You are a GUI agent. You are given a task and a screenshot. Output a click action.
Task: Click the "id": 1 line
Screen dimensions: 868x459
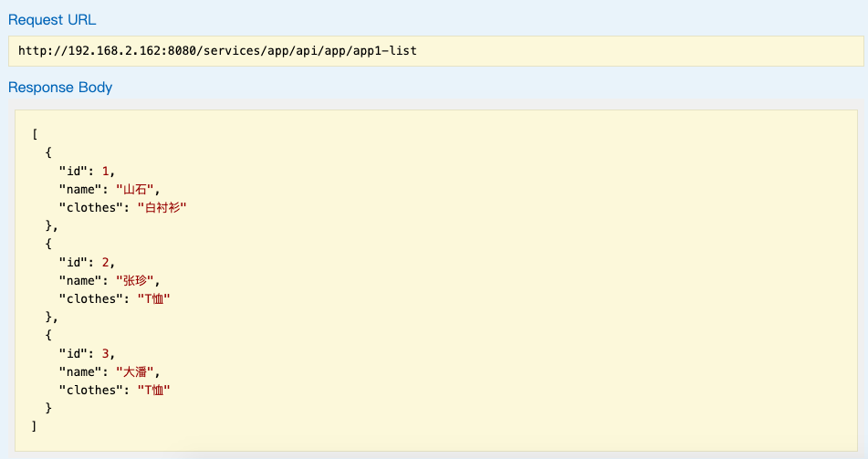(x=87, y=171)
